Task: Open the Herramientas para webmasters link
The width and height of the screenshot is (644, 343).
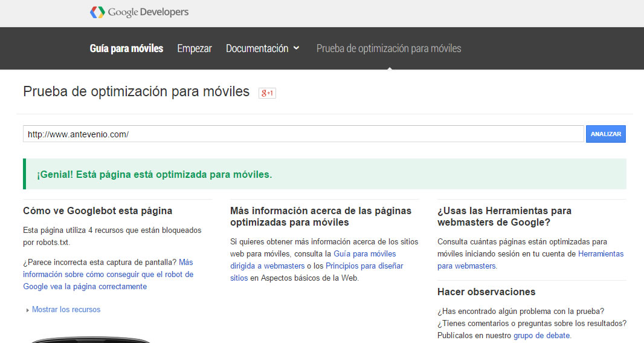Action: pyautogui.click(x=530, y=260)
